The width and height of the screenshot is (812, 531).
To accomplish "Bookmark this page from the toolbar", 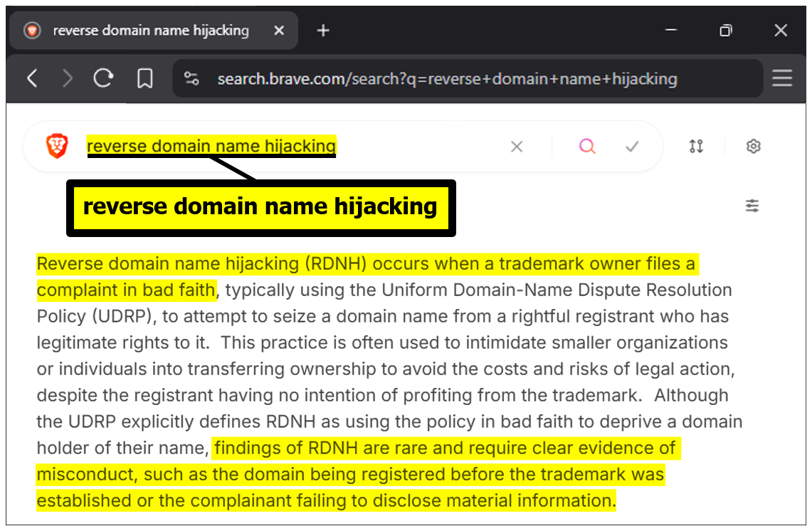I will tap(145, 78).
